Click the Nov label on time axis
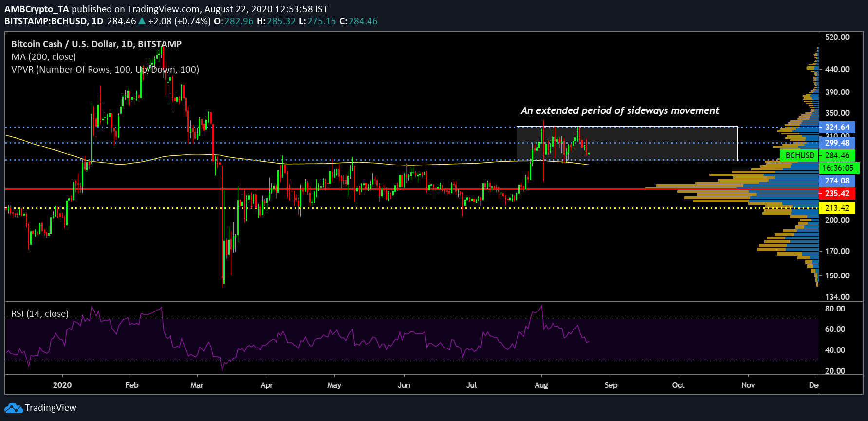The width and height of the screenshot is (868, 421). pos(748,385)
